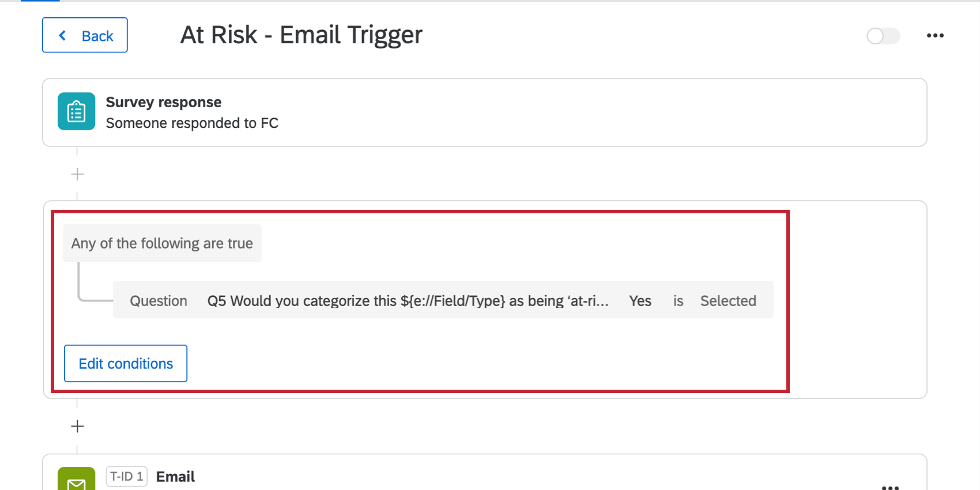Add a step below the conditions block
Image resolution: width=980 pixels, height=490 pixels.
click(77, 426)
